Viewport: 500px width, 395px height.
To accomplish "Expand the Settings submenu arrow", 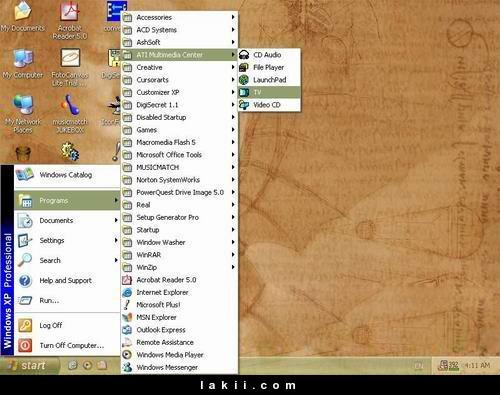I will click(x=116, y=240).
